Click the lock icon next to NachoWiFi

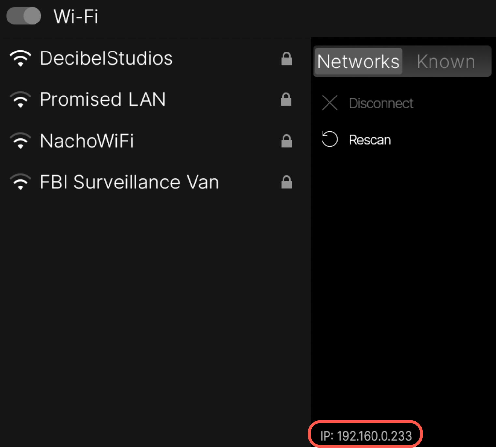click(286, 141)
